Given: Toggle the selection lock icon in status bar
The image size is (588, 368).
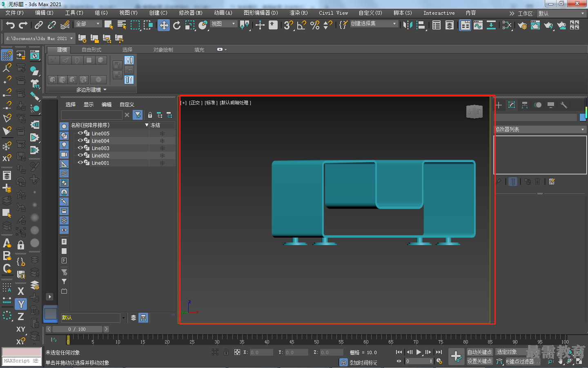Looking at the screenshot, I should coord(226,352).
